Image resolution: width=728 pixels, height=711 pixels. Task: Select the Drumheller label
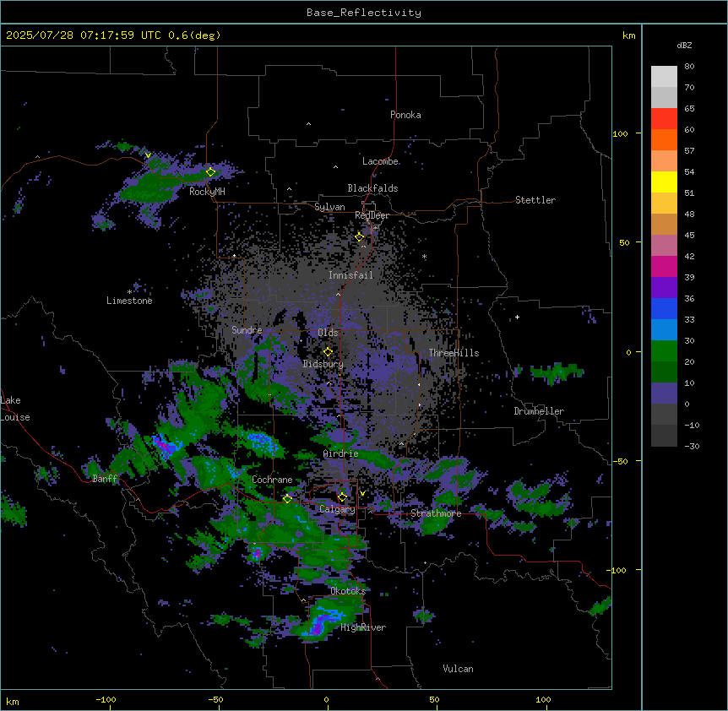tap(539, 411)
